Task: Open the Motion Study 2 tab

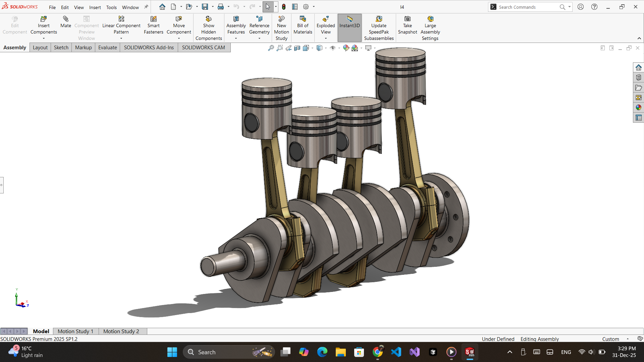Action: (x=121, y=331)
